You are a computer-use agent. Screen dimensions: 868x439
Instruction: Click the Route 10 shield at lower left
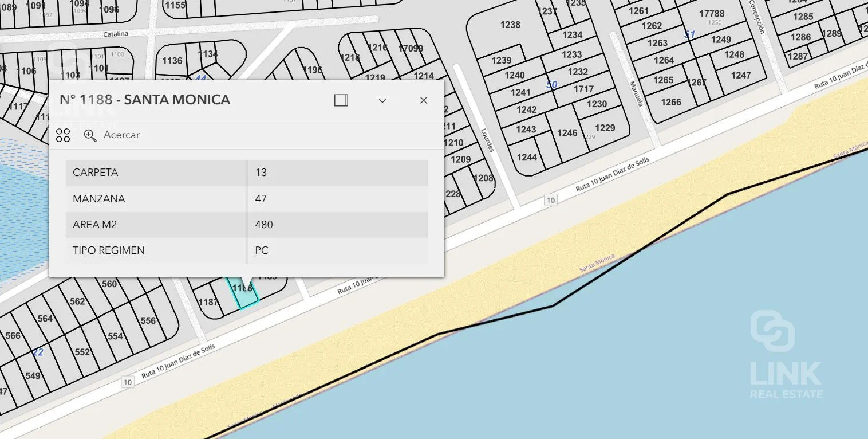tap(127, 382)
